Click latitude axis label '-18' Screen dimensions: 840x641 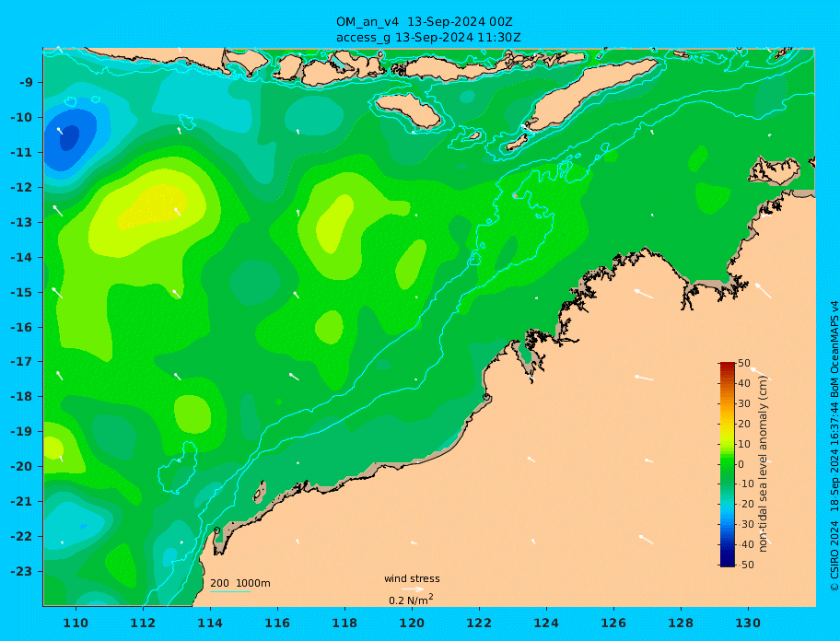pyautogui.click(x=21, y=397)
